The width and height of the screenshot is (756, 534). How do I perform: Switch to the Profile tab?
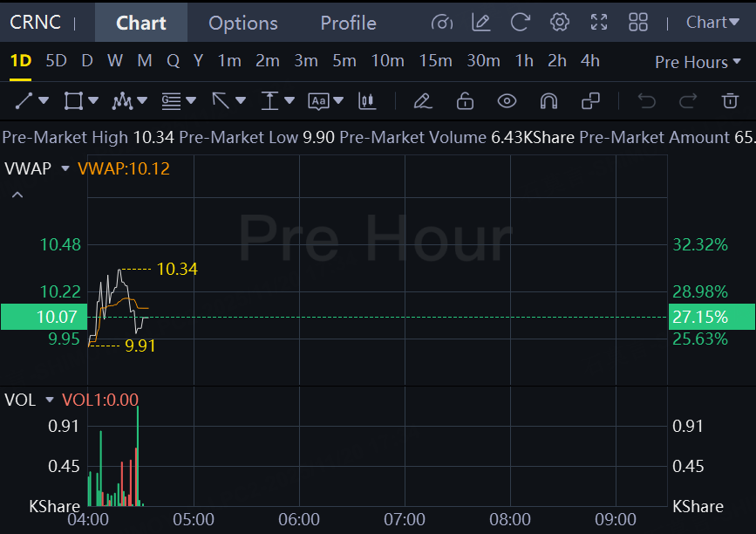[x=348, y=23]
